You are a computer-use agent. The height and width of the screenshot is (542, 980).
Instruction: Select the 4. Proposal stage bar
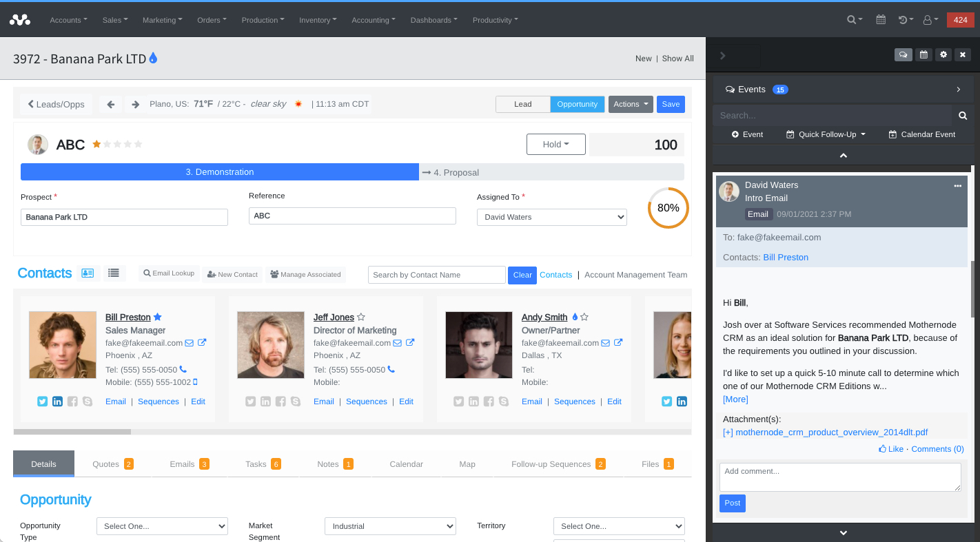point(551,172)
